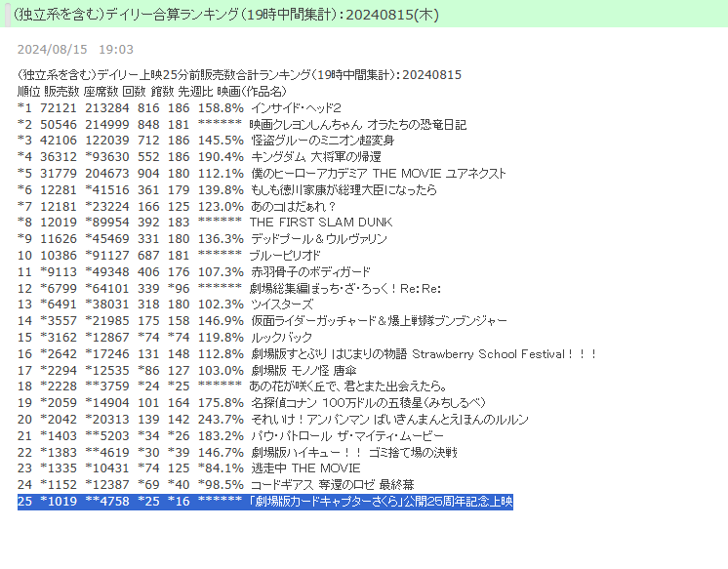Select the row for ツイスターズ
The width and height of the screenshot is (728, 569).
point(166,305)
